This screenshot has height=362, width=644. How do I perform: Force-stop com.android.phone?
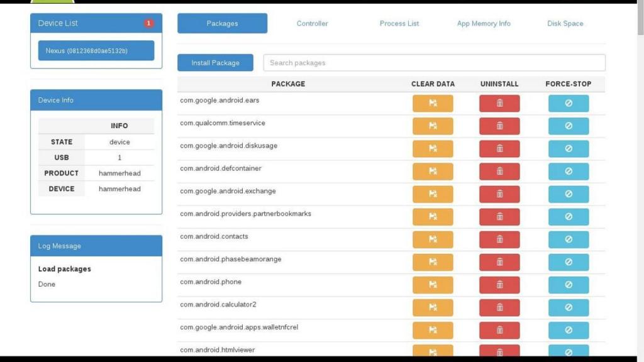pyautogui.click(x=568, y=284)
